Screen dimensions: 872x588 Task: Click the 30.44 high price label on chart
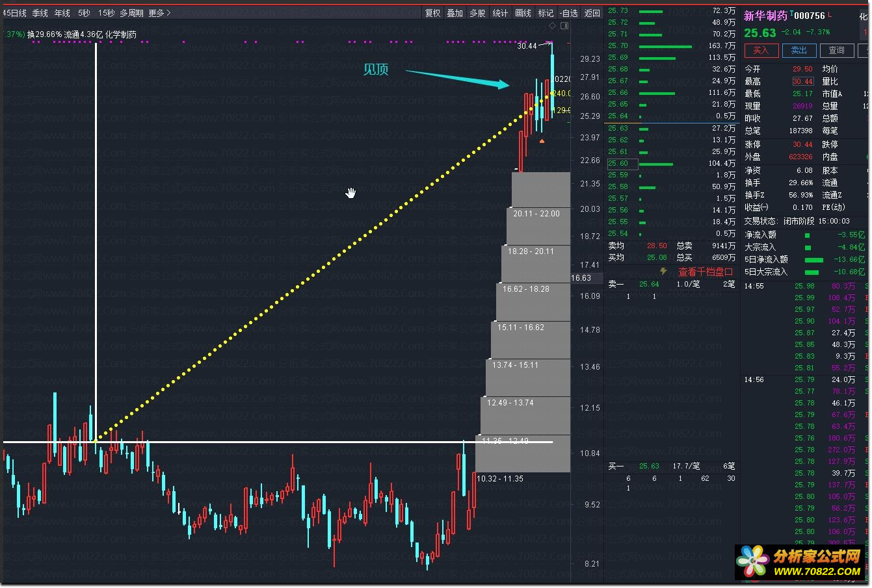[527, 46]
